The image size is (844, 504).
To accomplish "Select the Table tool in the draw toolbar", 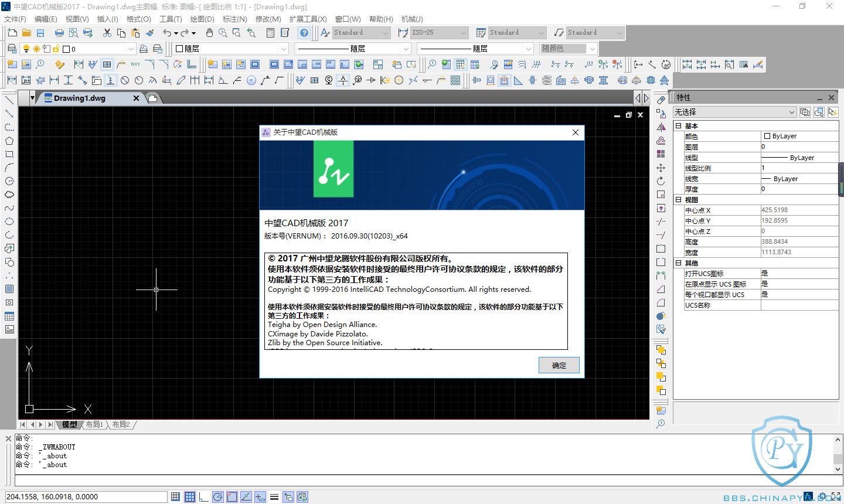I will coord(9,316).
